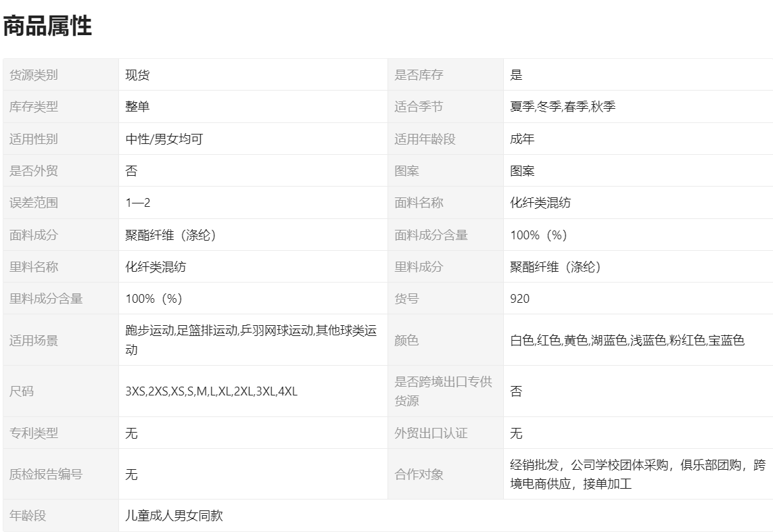Click the 货号 value 920
The width and height of the screenshot is (773, 532).
[x=520, y=299]
